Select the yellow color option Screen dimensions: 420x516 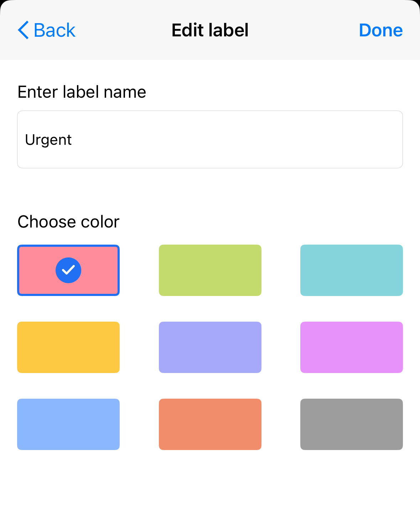click(x=68, y=347)
